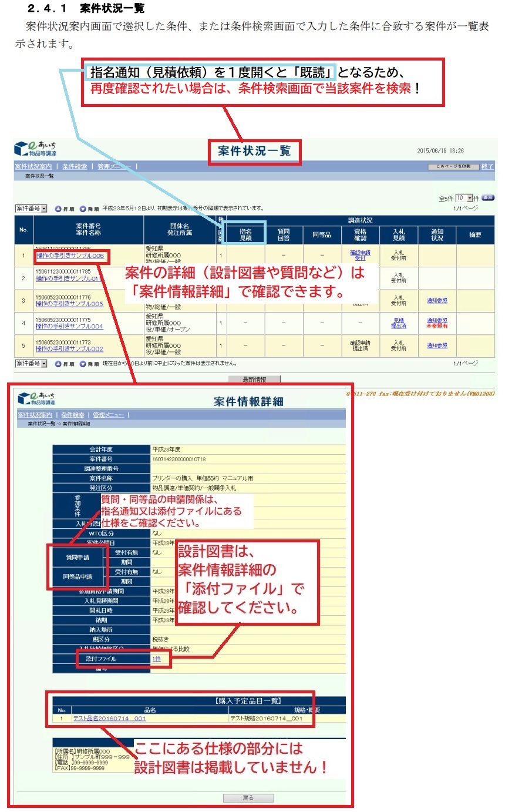Open bottom 案件番号 sort dropdown
Image resolution: width=505 pixels, height=812 pixels.
click(31, 364)
